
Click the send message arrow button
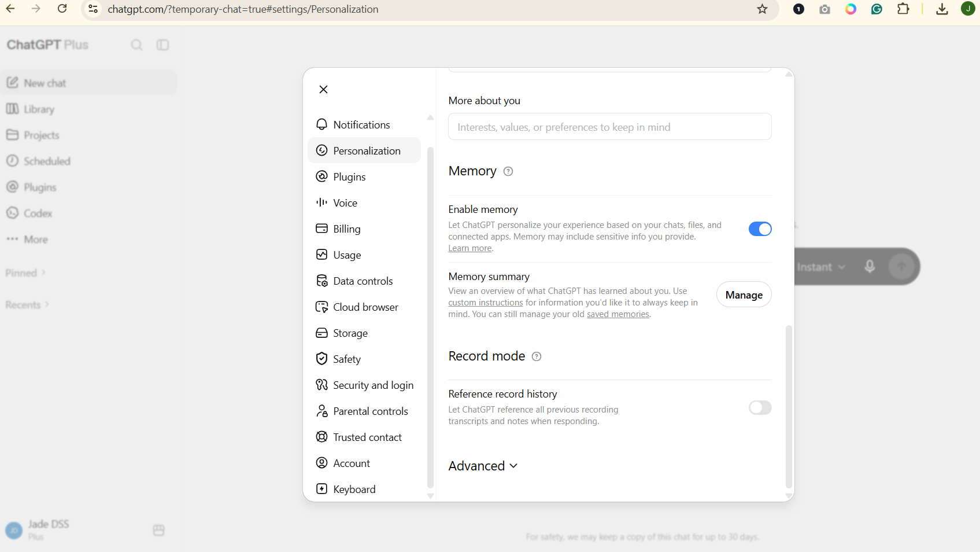(901, 267)
